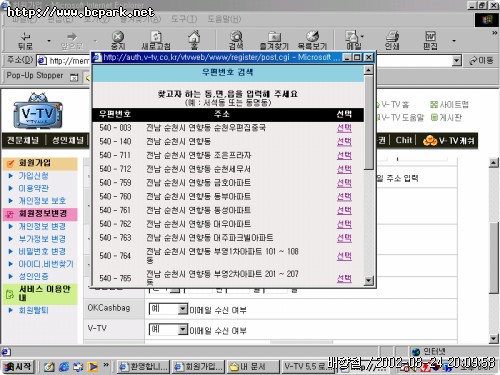500x375 pixels.
Task: Click the V-TV logo image
Action: pos(38,111)
